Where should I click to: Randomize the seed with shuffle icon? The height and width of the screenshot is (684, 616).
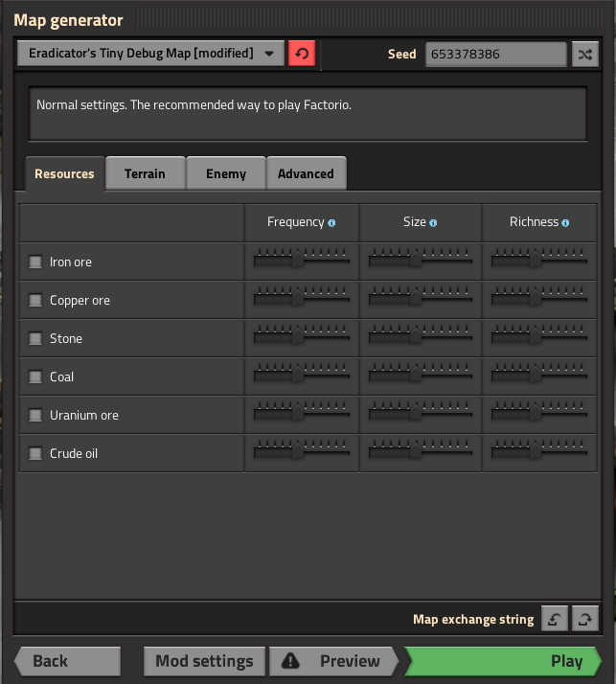(585, 54)
